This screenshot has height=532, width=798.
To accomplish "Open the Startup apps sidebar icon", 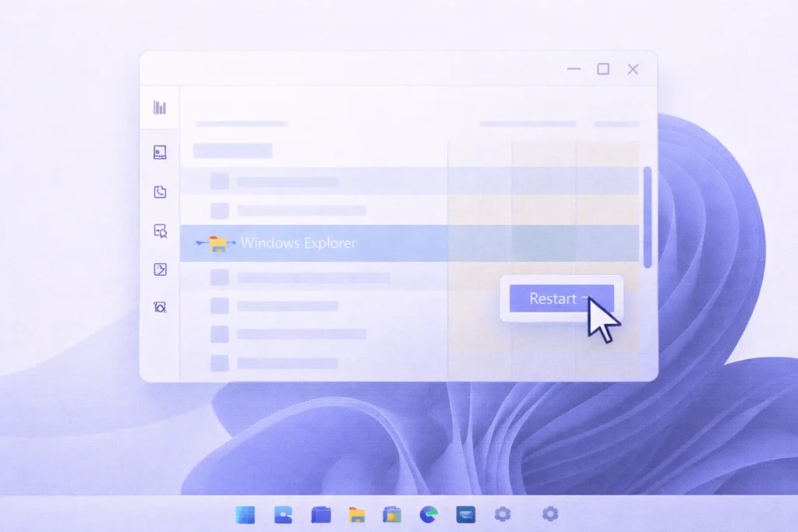I will [158, 231].
